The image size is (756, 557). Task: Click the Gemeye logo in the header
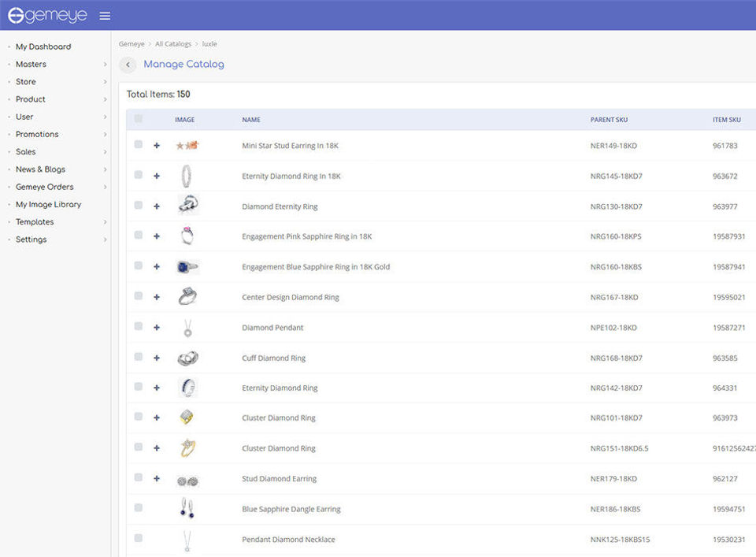[47, 16]
